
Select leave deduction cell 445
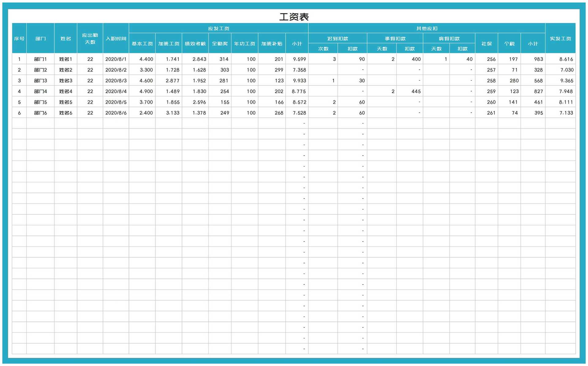click(410, 91)
